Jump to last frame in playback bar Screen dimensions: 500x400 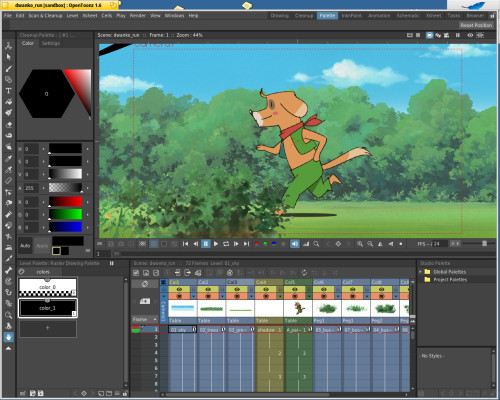[246, 244]
